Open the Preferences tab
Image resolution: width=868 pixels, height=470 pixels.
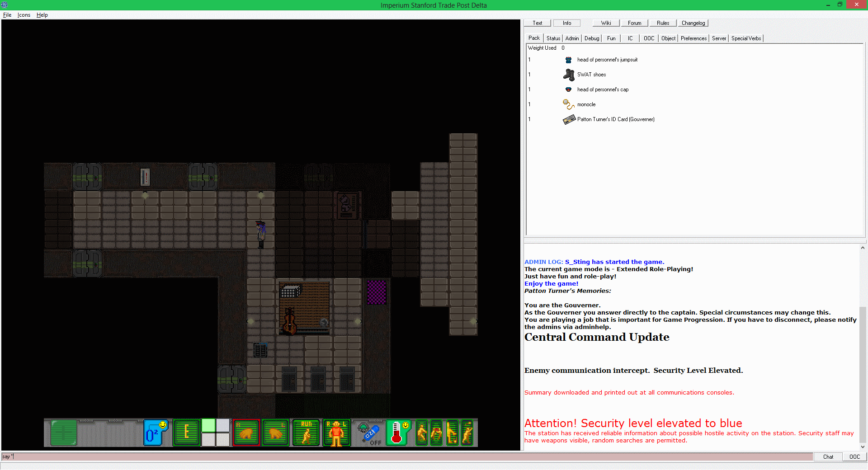[x=693, y=38]
